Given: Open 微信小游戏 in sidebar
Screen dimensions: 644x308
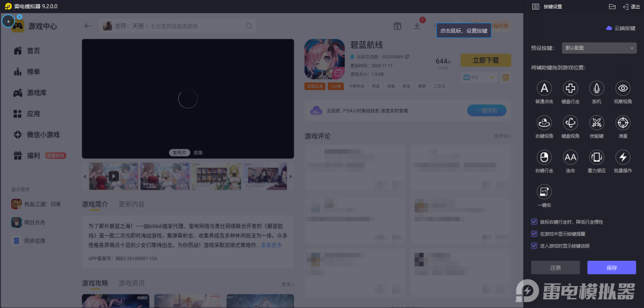Looking at the screenshot, I should 36,135.
